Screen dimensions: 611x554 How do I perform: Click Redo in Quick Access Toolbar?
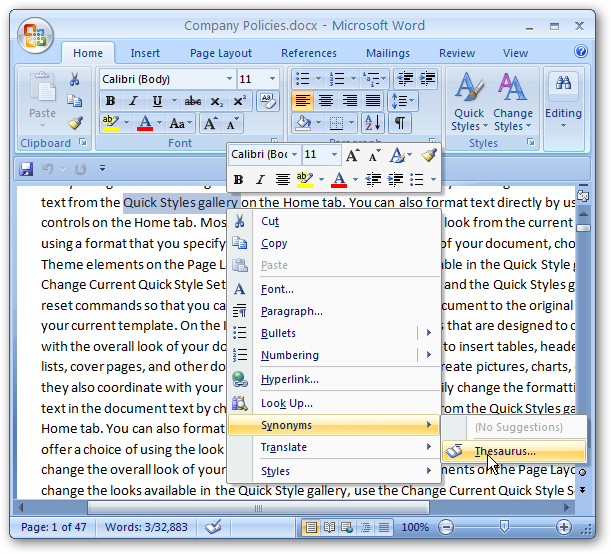click(x=80, y=169)
